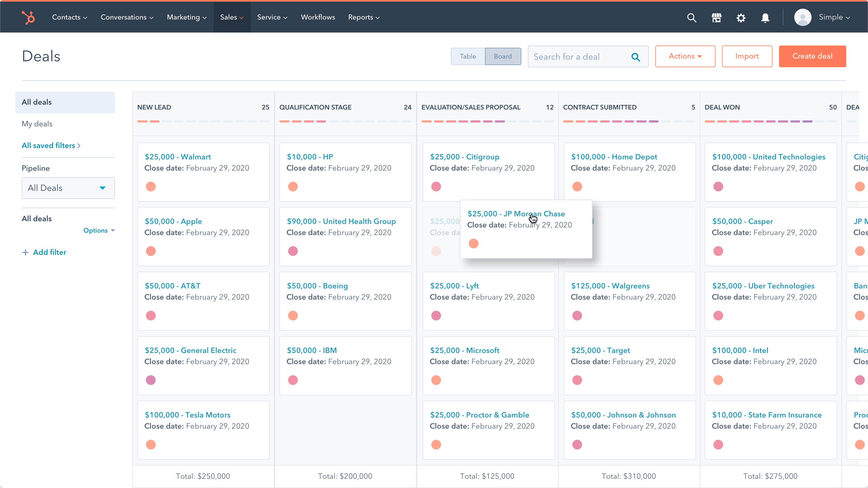Open the notifications bell
868x488 pixels.
point(765,18)
